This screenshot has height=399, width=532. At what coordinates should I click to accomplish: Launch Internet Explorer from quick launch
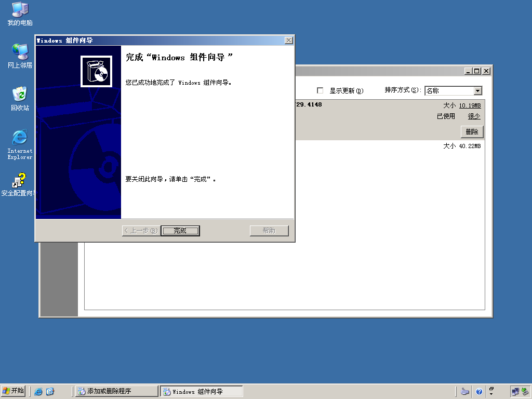click(38, 392)
